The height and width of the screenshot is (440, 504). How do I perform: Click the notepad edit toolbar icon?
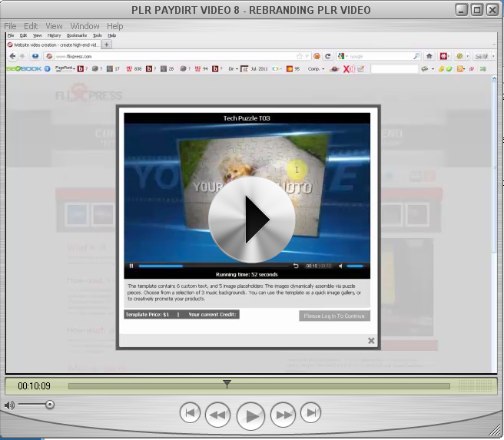[x=360, y=69]
